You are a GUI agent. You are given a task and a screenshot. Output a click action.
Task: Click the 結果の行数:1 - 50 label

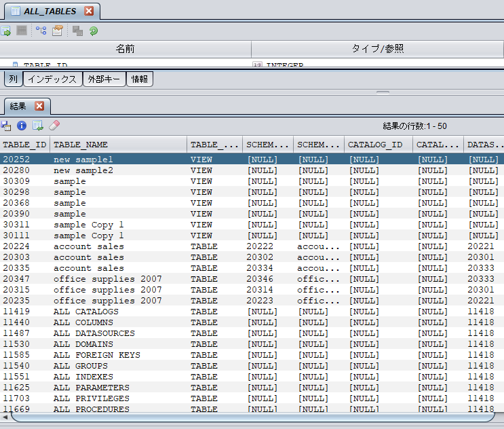414,126
